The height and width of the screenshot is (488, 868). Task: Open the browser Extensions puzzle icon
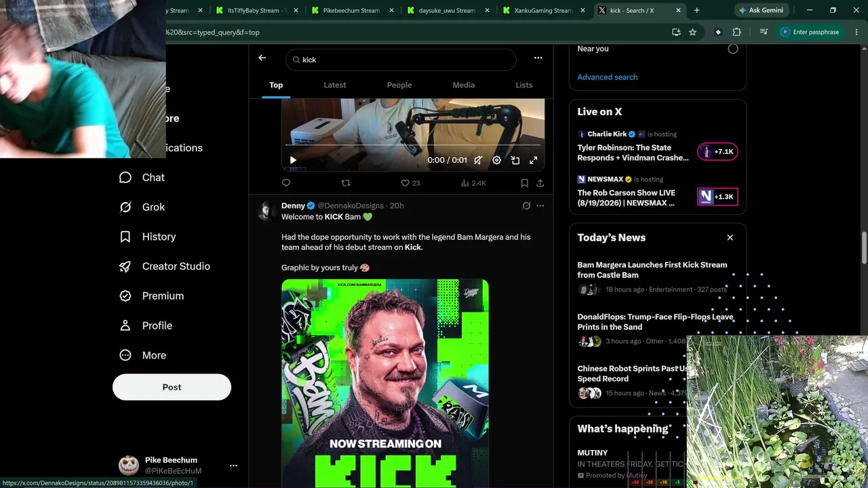(736, 32)
